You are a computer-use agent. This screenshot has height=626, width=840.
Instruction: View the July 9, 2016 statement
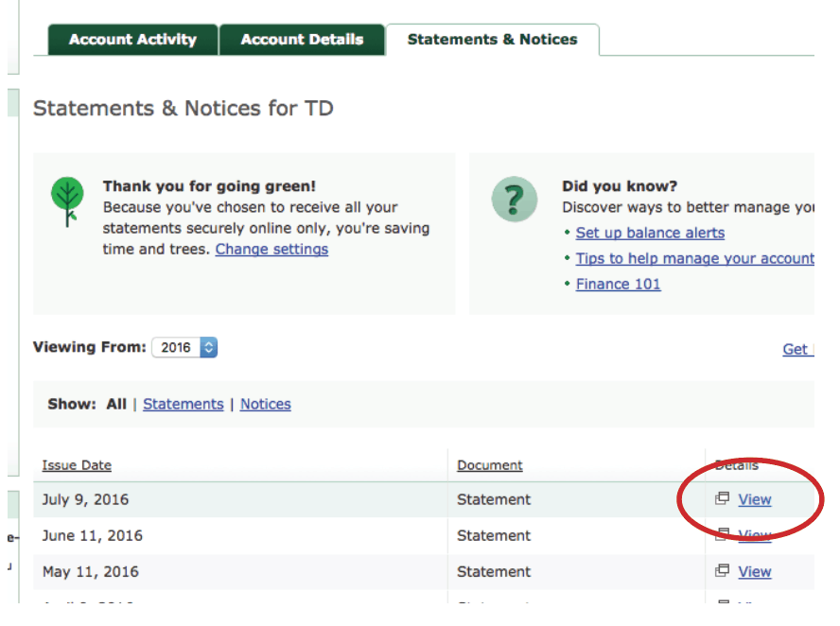click(x=754, y=499)
